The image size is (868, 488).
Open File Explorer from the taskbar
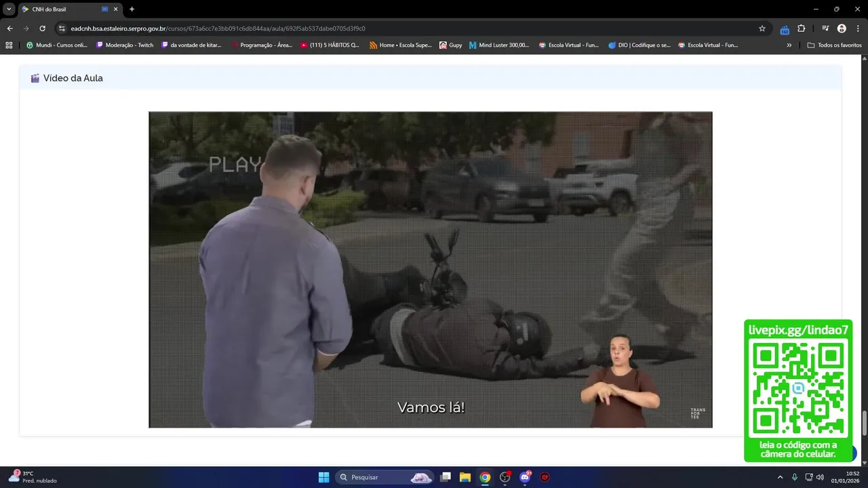pos(465,477)
